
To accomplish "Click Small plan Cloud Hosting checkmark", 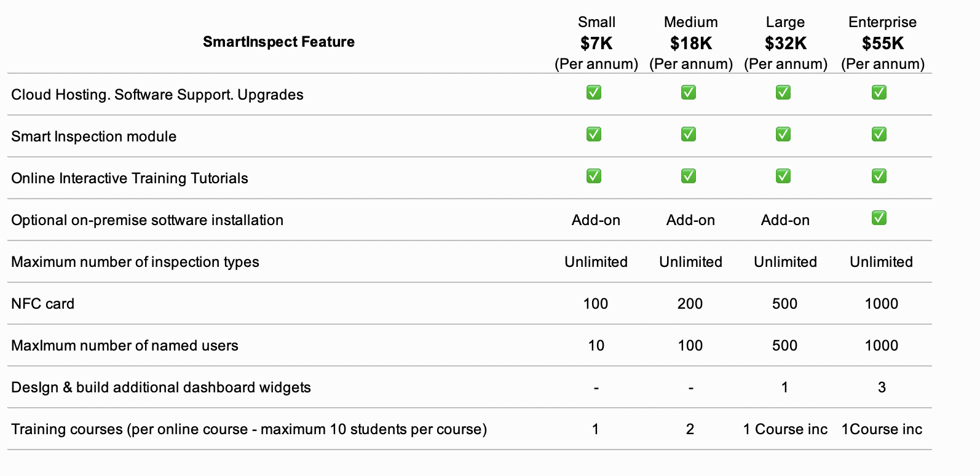I will click(593, 93).
